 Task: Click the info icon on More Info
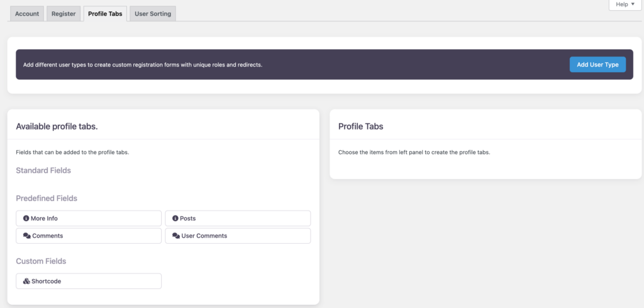(26, 219)
